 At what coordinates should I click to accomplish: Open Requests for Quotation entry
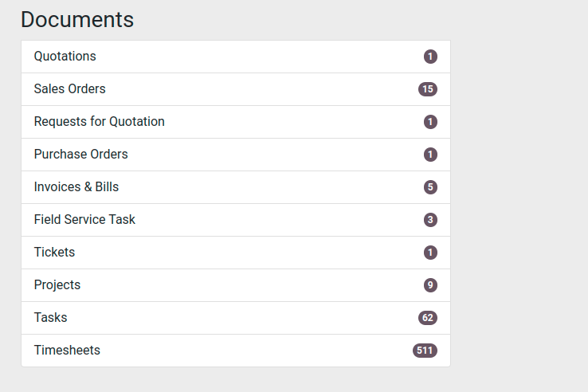236,122
